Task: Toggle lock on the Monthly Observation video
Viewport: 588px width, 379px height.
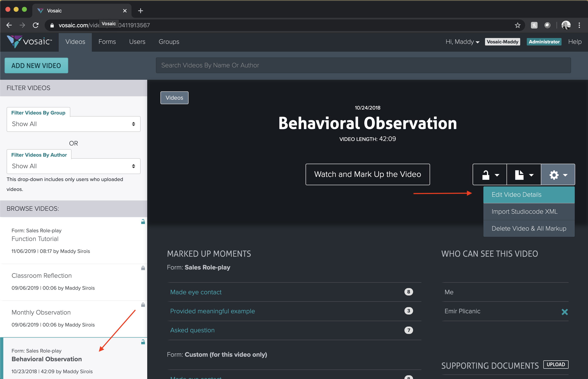Action: pyautogui.click(x=143, y=305)
